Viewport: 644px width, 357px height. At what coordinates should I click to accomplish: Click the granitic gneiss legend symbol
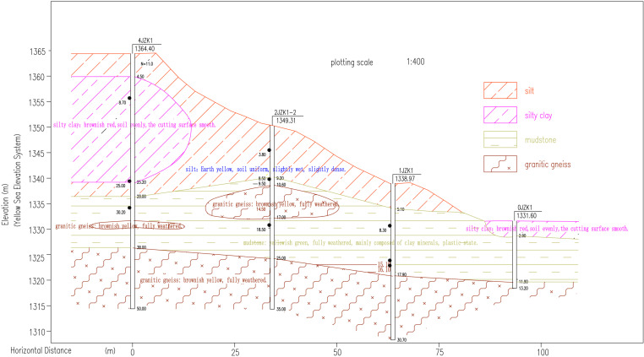[499, 164]
